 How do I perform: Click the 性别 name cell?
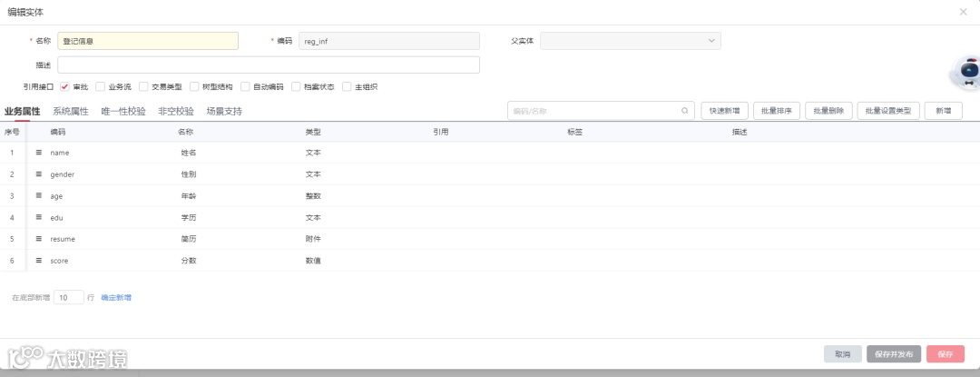[188, 174]
